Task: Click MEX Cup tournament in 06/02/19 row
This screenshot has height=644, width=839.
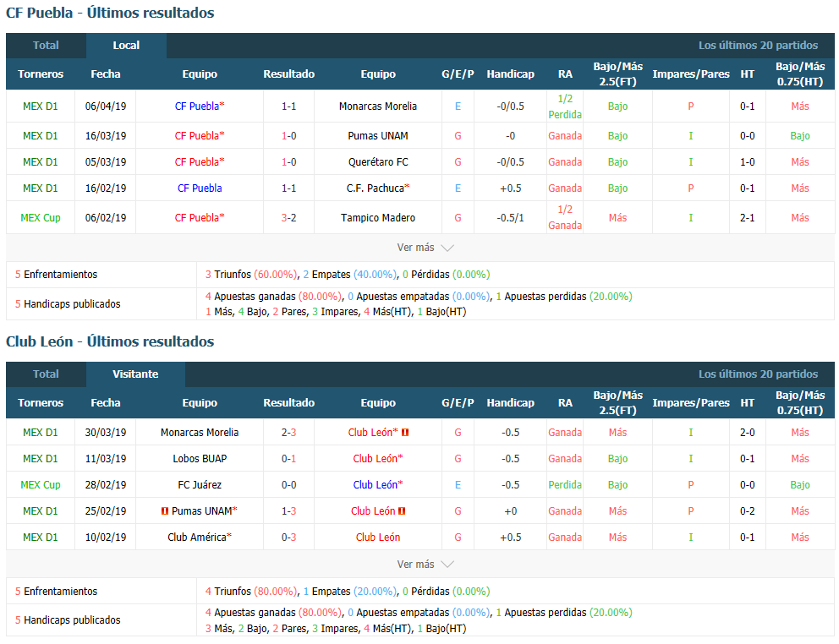Action: (x=41, y=218)
